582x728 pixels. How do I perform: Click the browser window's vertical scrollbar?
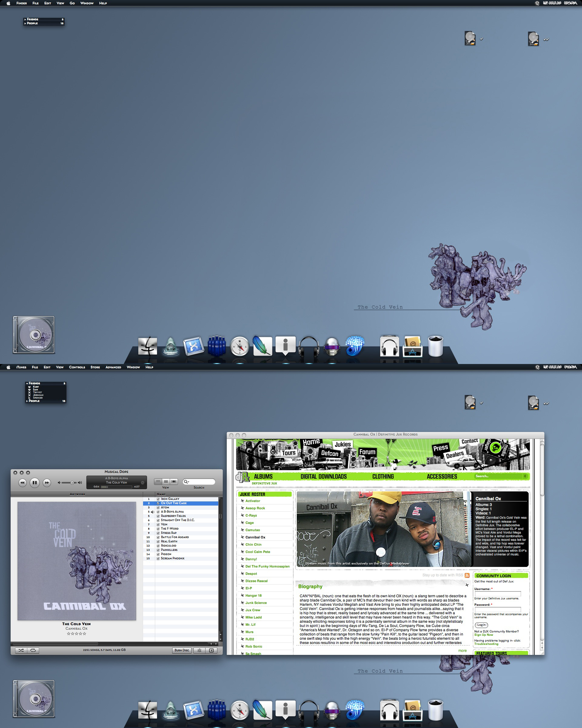pos(542,471)
